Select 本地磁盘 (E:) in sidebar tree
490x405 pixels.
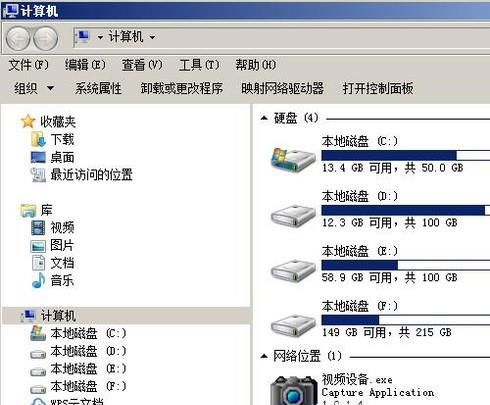(x=88, y=369)
